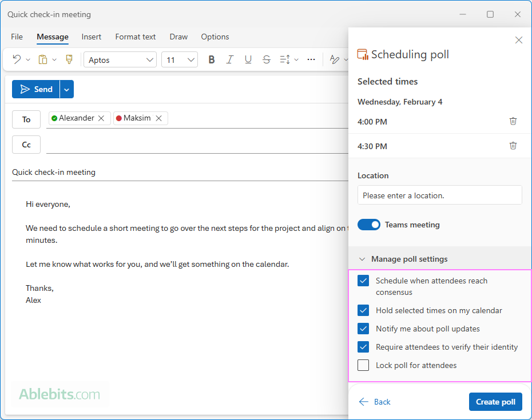The height and width of the screenshot is (420, 532).
Task: Enable the Lock poll for attendees checkbox
Action: tap(363, 365)
